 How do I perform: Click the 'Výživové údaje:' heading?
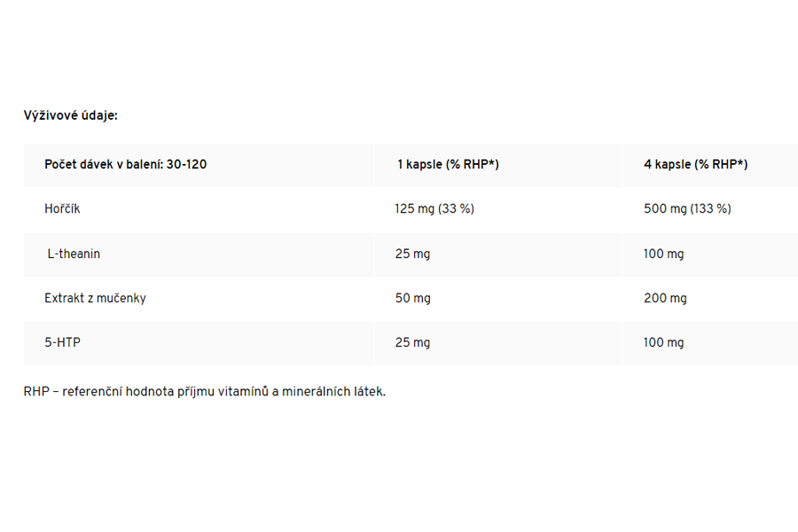(70, 115)
